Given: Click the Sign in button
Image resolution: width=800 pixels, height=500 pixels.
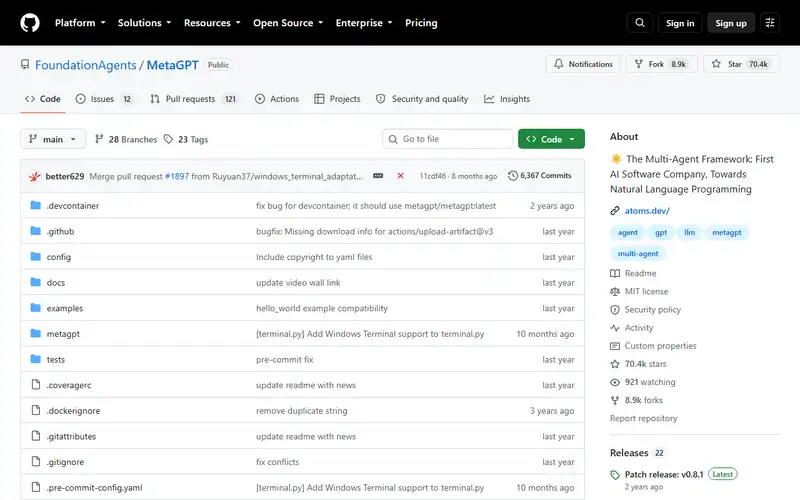Looking at the screenshot, I should point(680,23).
